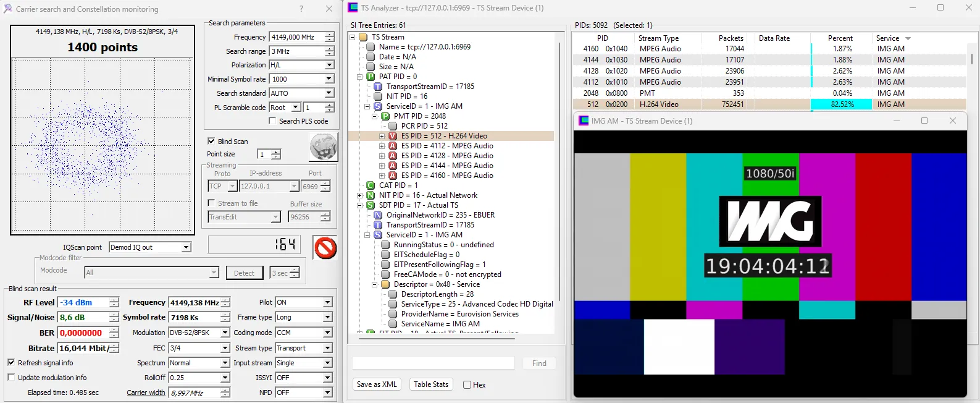Viewport: 980px width, 403px height.
Task: Click the S icon beside SDT PID = 17
Action: point(371,205)
